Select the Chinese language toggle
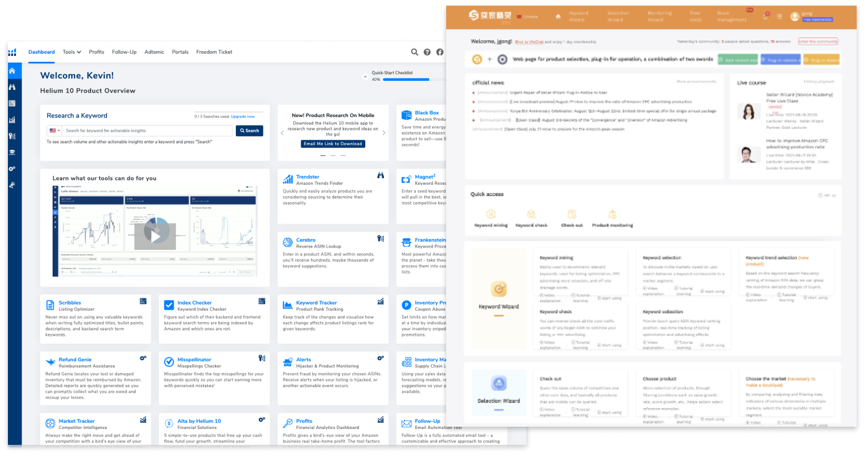Screen dimensions: 868x455 [525, 16]
